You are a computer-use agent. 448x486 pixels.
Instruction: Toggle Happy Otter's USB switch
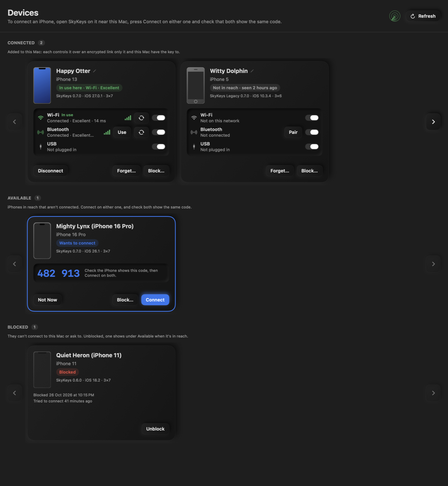click(159, 146)
